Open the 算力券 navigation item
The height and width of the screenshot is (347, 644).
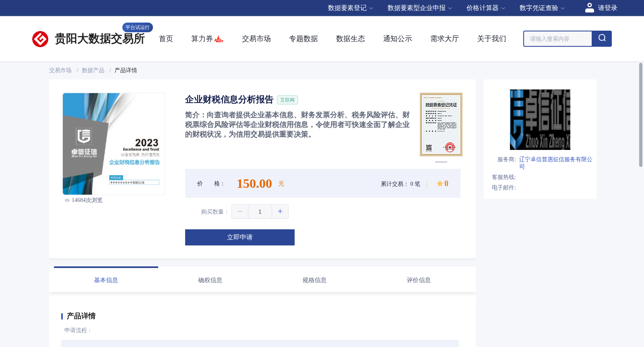coord(202,39)
